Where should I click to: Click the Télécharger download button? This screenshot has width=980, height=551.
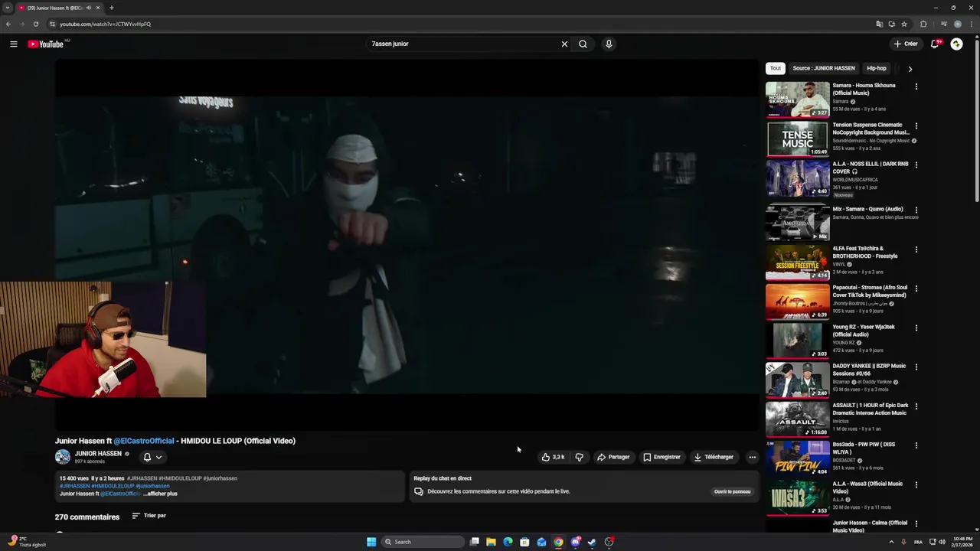(x=714, y=457)
